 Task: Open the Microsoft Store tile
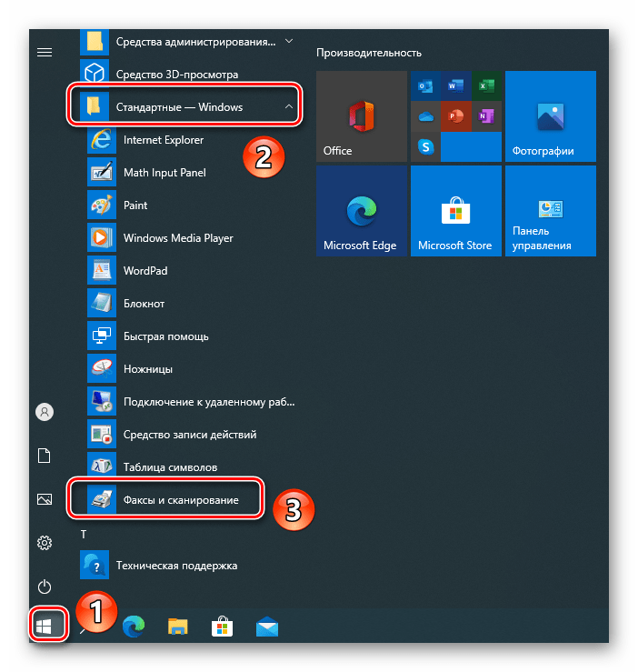click(x=456, y=211)
